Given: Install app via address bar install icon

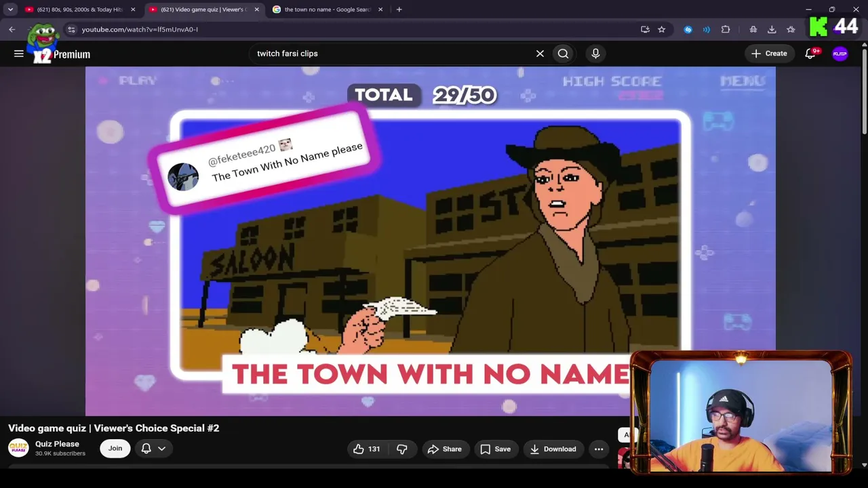Looking at the screenshot, I should point(645,29).
